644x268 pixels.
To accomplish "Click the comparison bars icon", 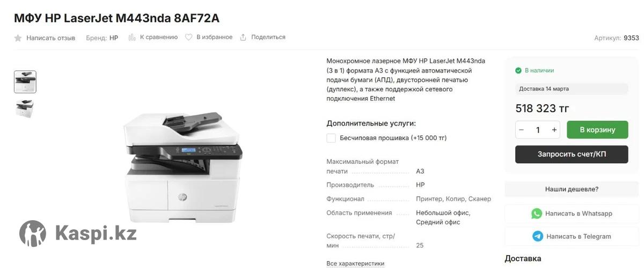I will click(x=132, y=38).
